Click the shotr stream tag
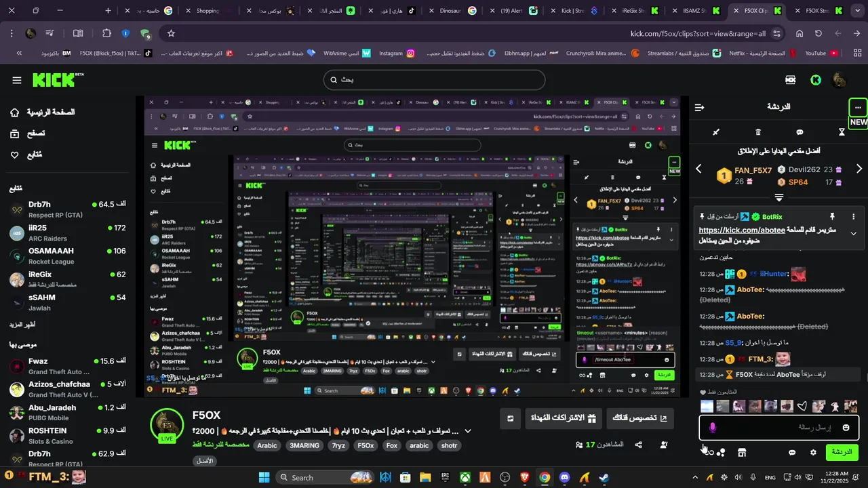The width and height of the screenshot is (868, 488). click(449, 445)
